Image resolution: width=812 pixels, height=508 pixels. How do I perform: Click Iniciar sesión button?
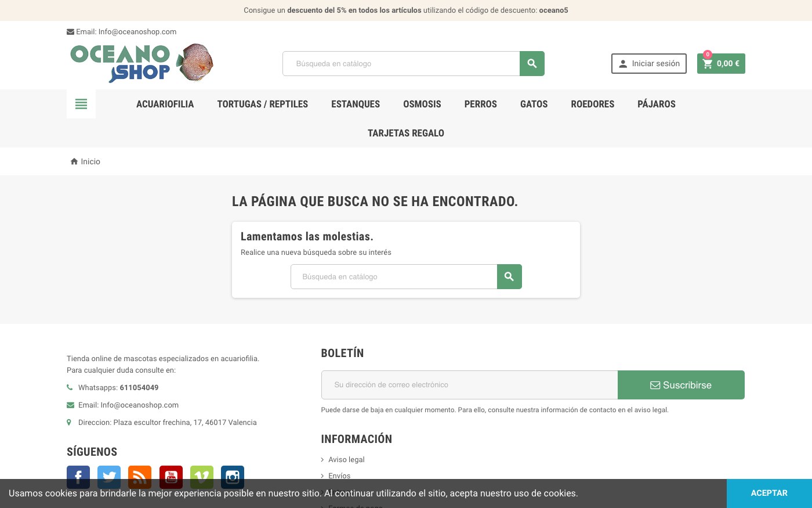point(649,64)
